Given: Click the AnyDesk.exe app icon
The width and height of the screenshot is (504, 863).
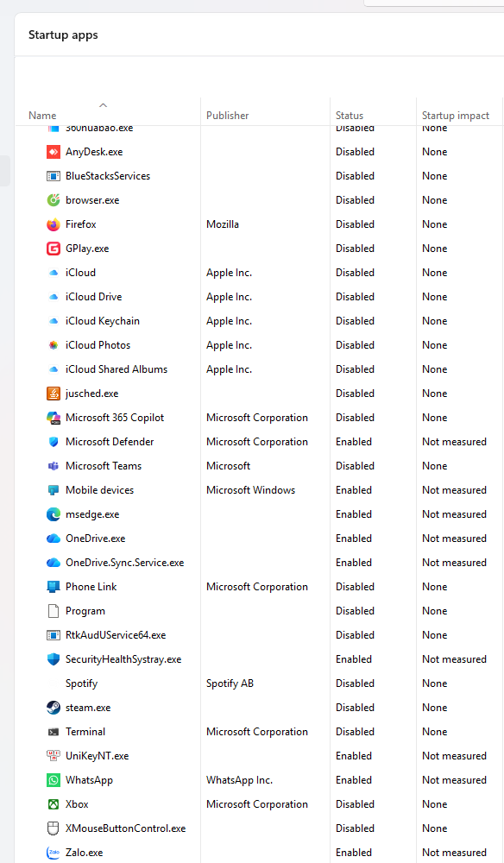Looking at the screenshot, I should click(x=54, y=152).
